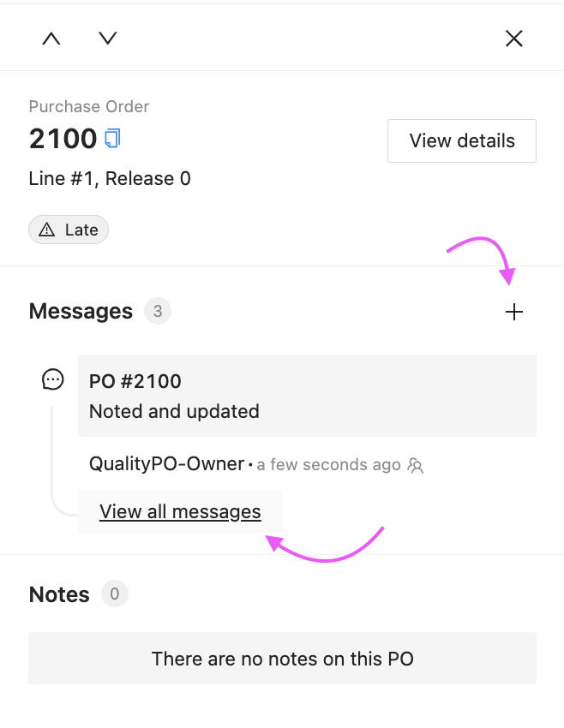The height and width of the screenshot is (728, 564).
Task: Close the purchase order side panel
Action: [x=513, y=39]
